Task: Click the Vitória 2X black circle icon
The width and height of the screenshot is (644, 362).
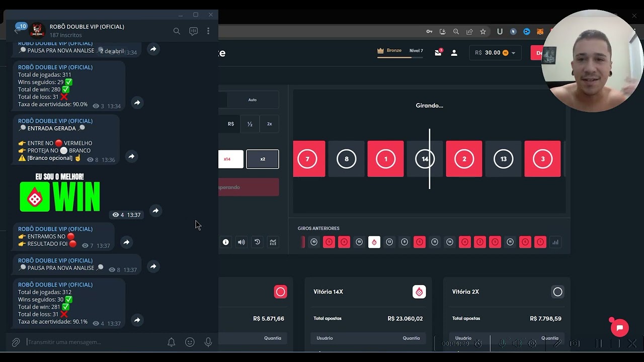Action: pyautogui.click(x=557, y=292)
